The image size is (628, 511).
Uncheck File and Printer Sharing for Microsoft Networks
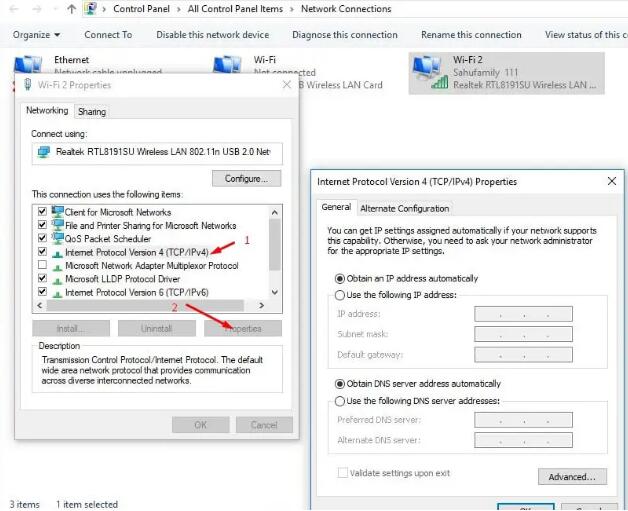point(42,224)
